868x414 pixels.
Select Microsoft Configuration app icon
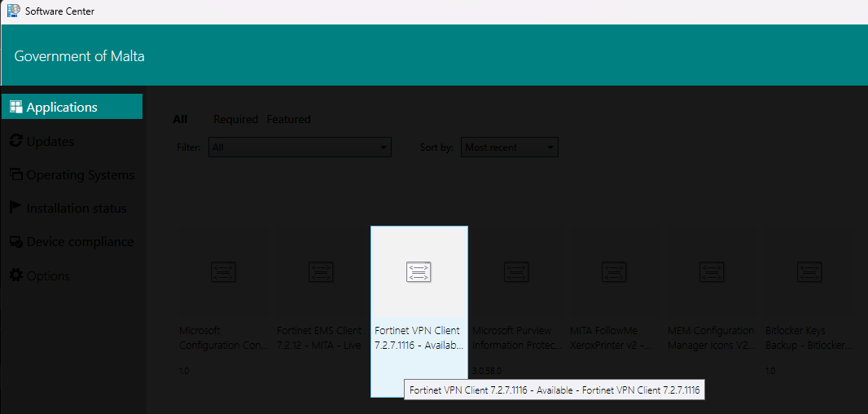(223, 271)
